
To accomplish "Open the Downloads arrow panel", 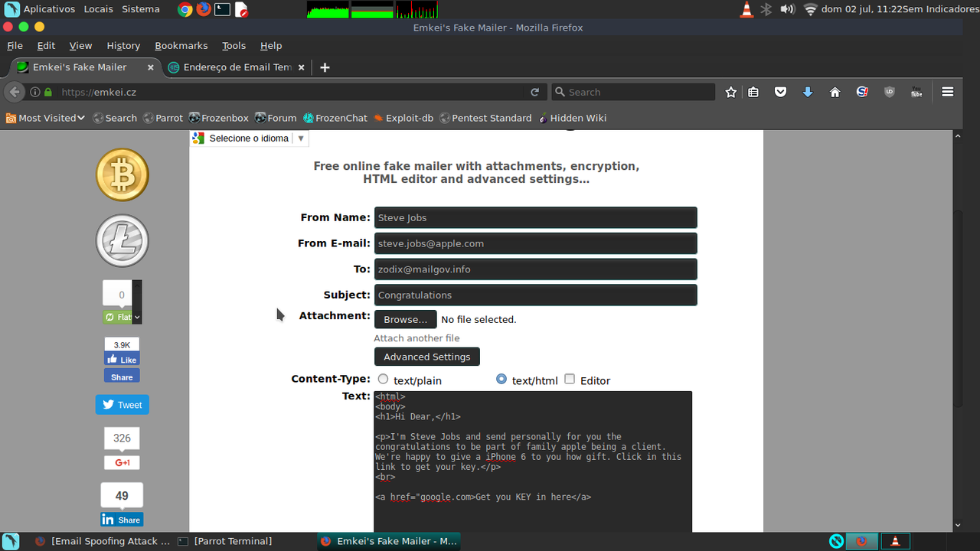I will pos(807,92).
